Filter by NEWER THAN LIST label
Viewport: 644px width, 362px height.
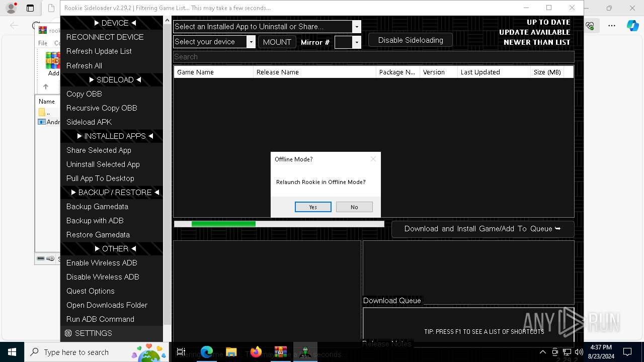pos(537,42)
